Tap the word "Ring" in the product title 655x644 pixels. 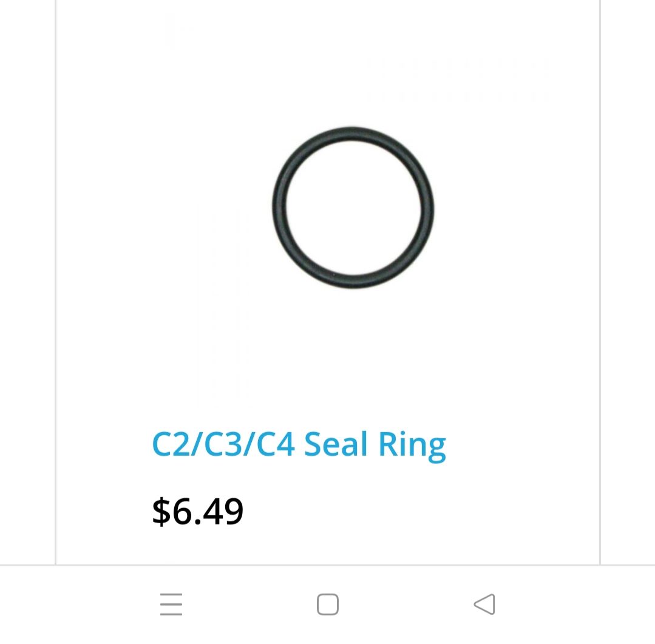click(x=412, y=444)
